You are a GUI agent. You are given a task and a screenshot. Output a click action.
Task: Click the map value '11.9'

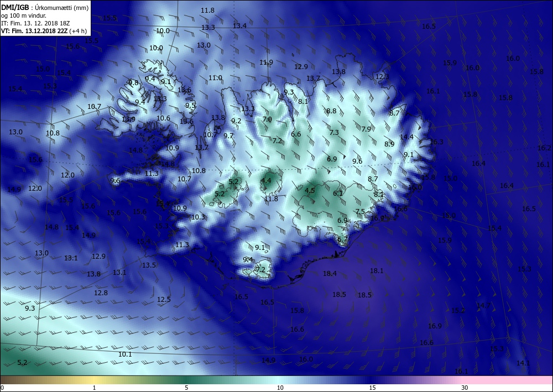pyautogui.click(x=266, y=62)
